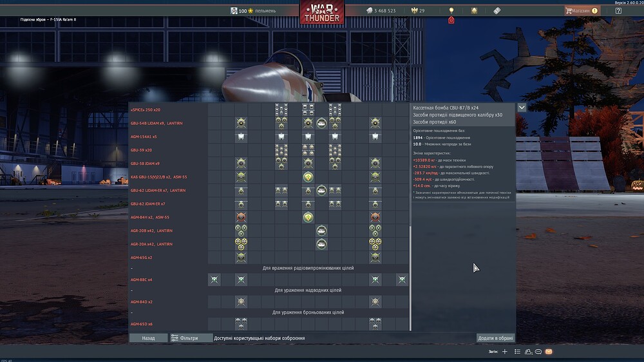Click the gold premium account icon
This screenshot has width=644, height=362.
474,11
